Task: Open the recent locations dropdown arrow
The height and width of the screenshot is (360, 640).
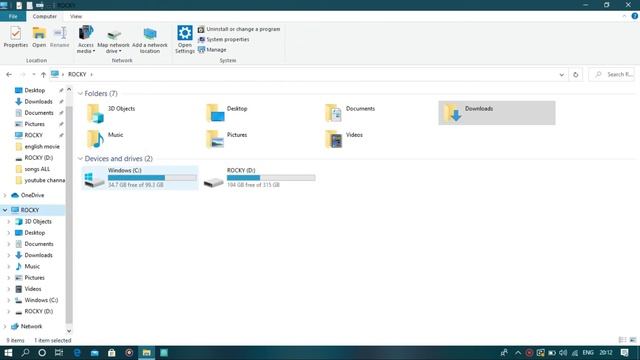Action: [x=33, y=75]
